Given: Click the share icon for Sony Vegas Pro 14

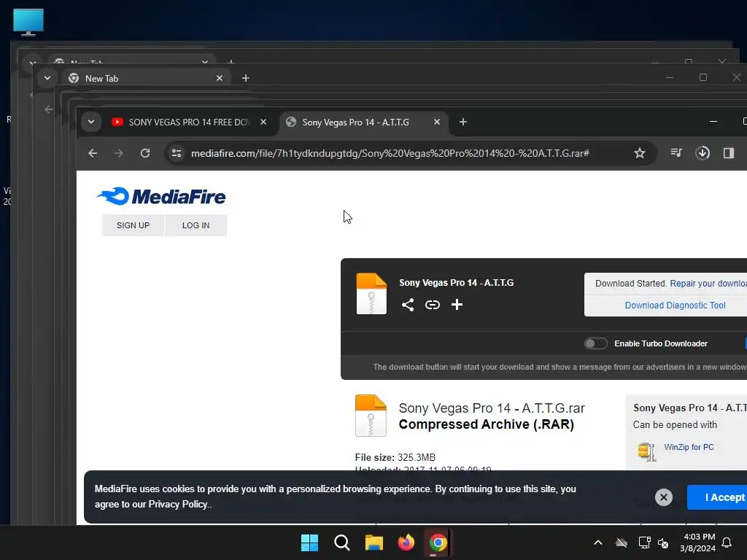Looking at the screenshot, I should [407, 305].
